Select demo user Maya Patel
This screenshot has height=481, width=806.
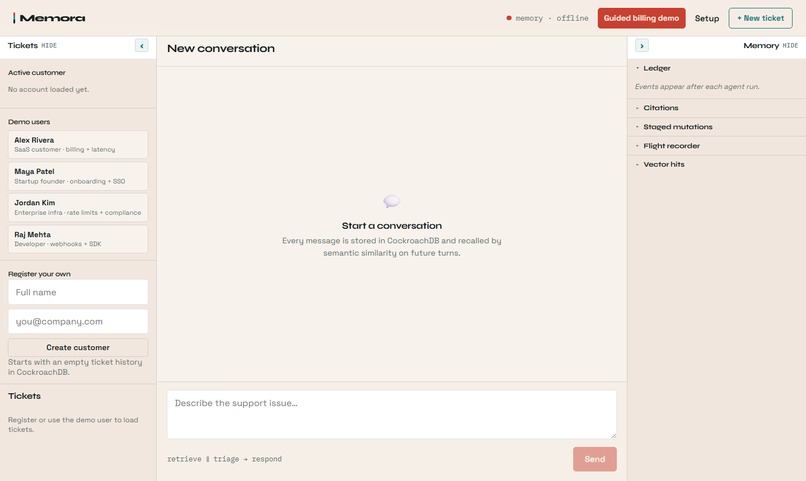click(x=78, y=176)
